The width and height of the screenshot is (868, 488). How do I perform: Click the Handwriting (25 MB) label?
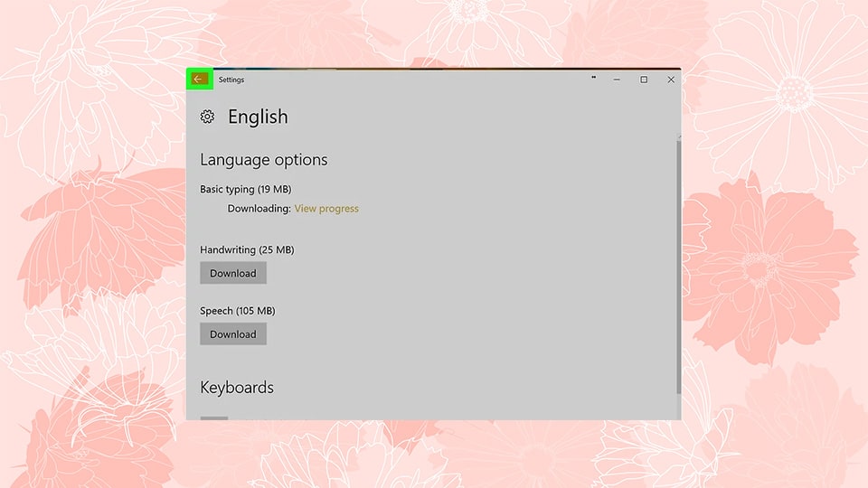(247, 249)
